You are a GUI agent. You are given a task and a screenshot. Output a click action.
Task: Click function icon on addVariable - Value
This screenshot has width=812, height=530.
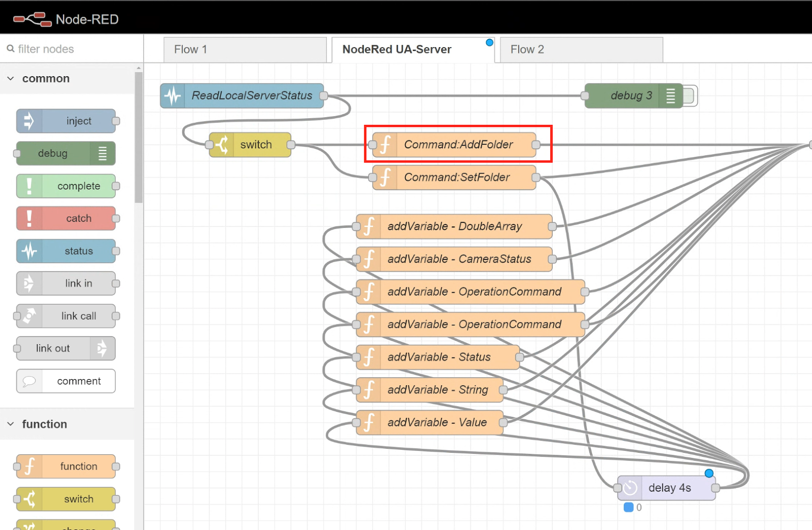pos(368,422)
